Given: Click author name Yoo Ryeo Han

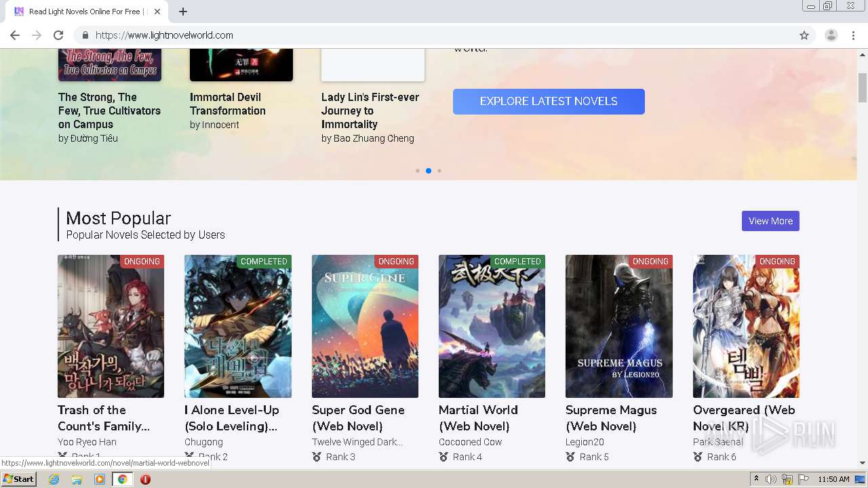Looking at the screenshot, I should [x=87, y=442].
